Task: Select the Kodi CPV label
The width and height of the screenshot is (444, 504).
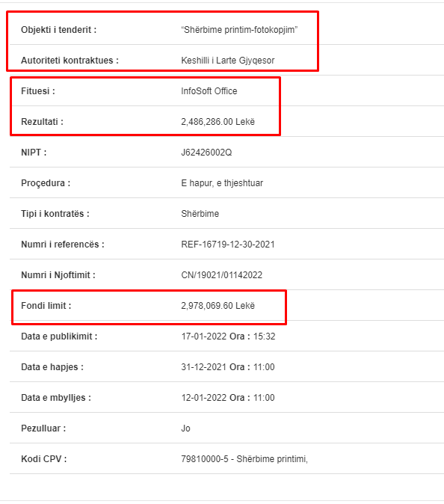Action: tap(43, 459)
